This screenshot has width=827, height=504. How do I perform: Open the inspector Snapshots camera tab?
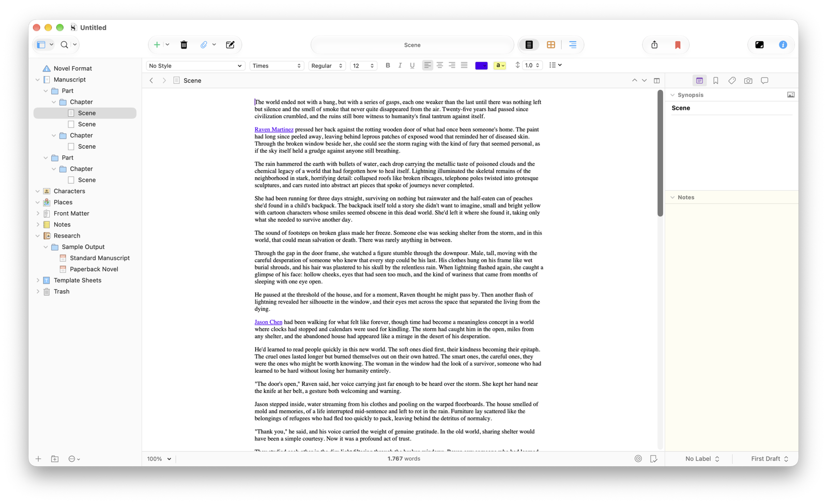[748, 81]
